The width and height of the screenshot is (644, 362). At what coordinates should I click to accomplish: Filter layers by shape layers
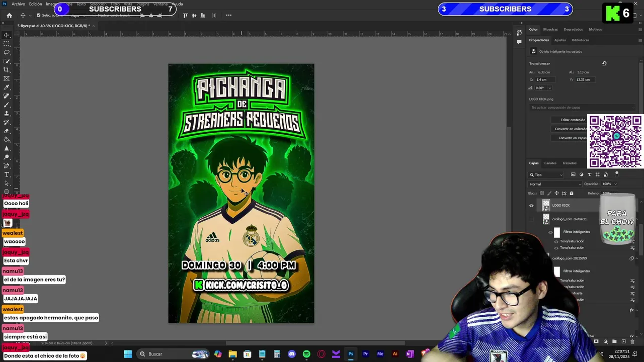pyautogui.click(x=598, y=174)
